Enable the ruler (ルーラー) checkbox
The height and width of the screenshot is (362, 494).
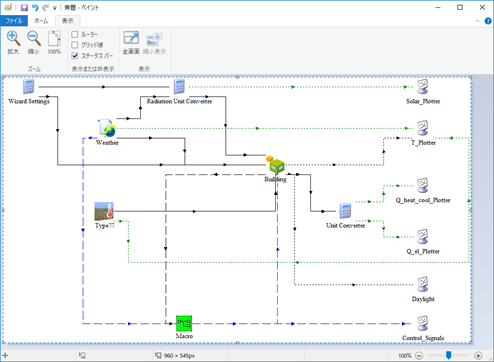point(75,34)
